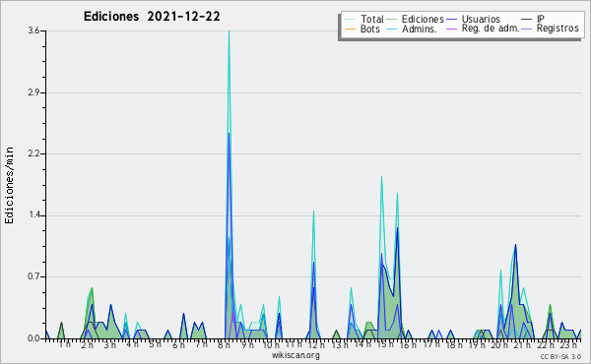Viewport: 591px width, 364px height.
Task: Click the Admins. legend label
Action: [420, 29]
